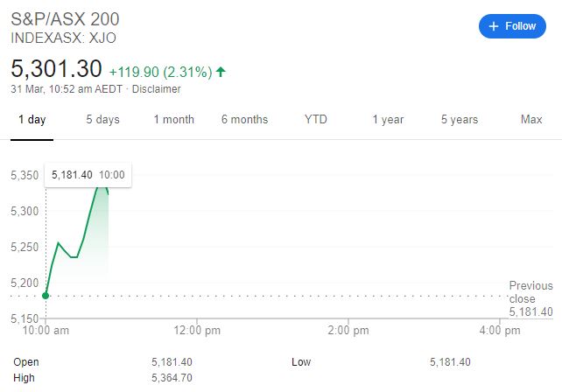
Task: Switch to the 5 days tab
Action: click(x=102, y=120)
